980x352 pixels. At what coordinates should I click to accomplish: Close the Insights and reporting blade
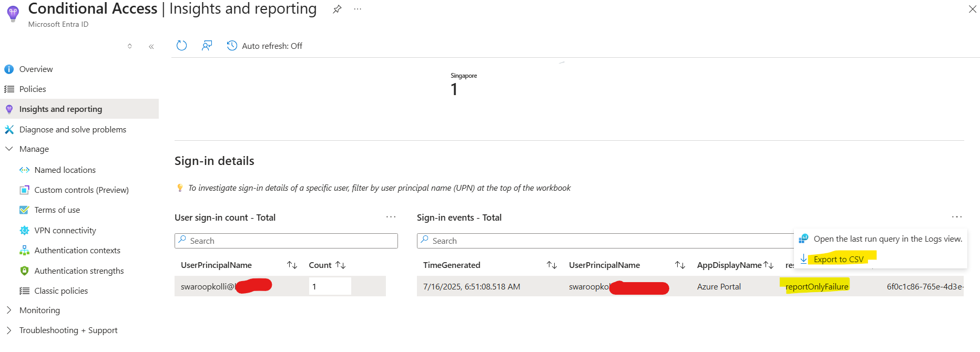pos(972,9)
